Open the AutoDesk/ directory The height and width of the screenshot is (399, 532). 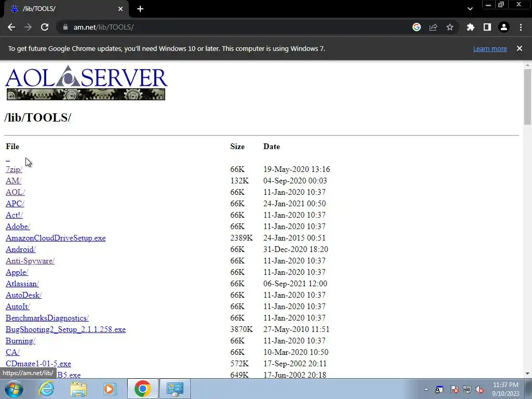click(23, 295)
